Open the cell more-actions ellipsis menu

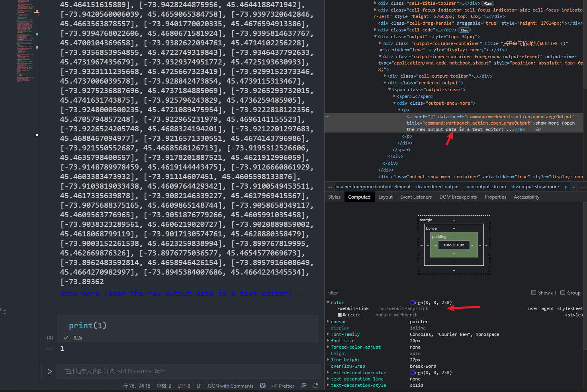(49, 349)
